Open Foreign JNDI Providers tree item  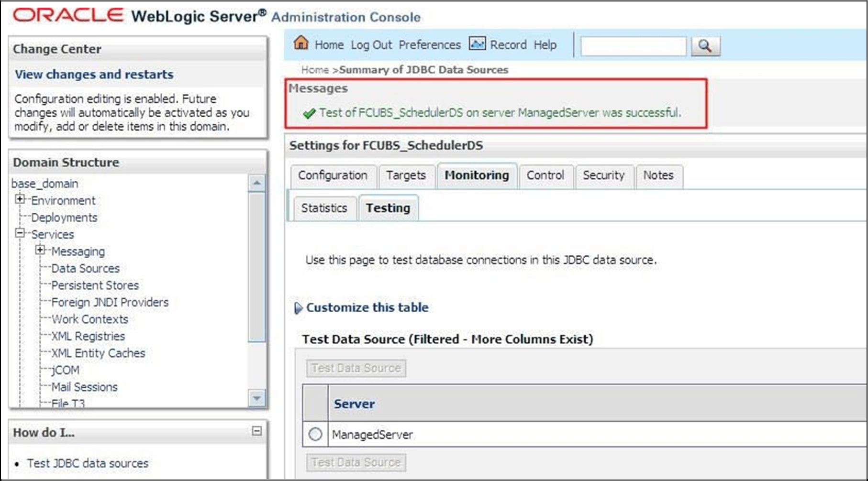[x=110, y=303]
